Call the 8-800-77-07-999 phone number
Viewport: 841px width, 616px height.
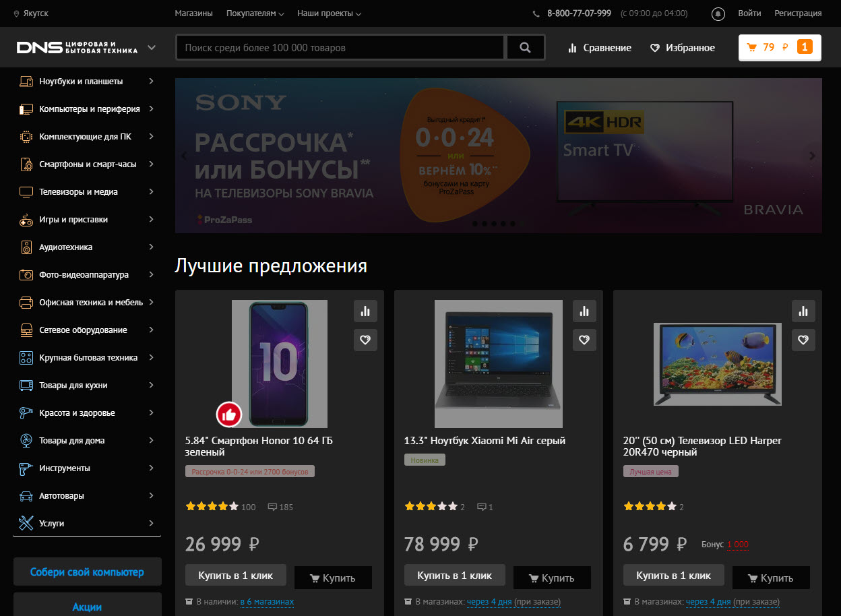579,13
